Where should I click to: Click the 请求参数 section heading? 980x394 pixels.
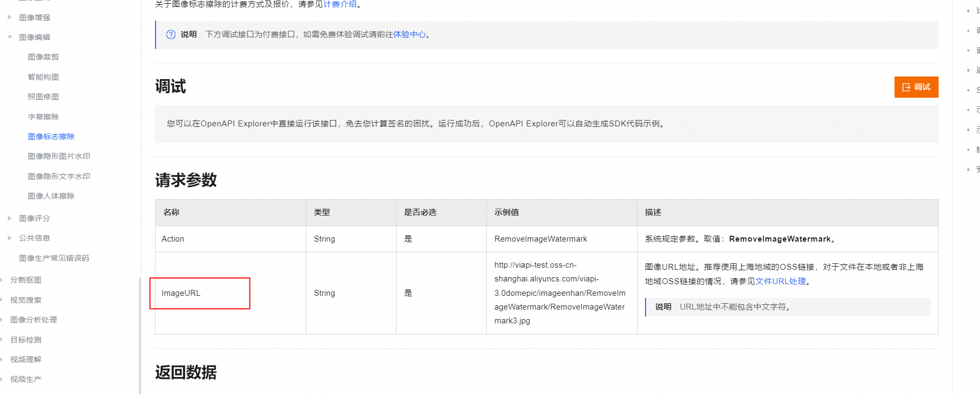point(186,180)
